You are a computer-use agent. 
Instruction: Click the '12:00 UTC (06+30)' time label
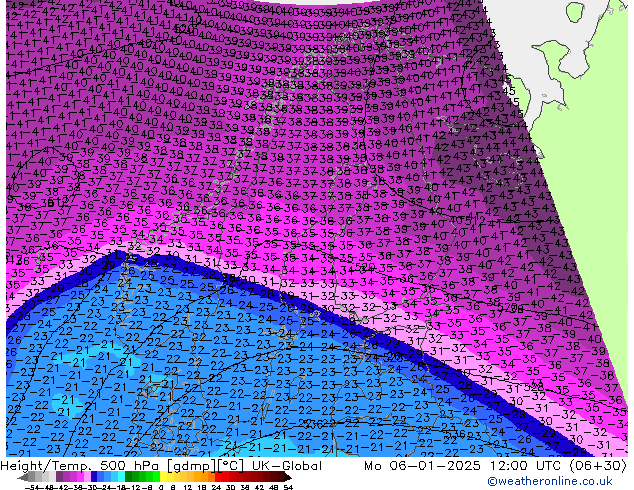(558, 466)
